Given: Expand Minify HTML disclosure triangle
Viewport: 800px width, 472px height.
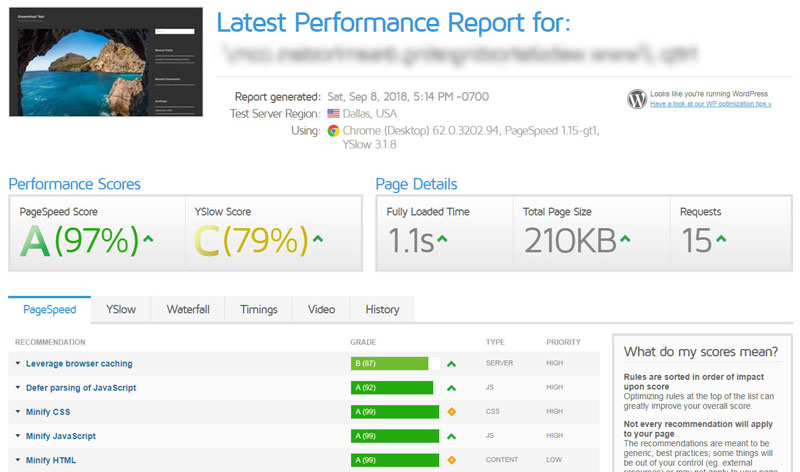Looking at the screenshot, I should [x=18, y=460].
